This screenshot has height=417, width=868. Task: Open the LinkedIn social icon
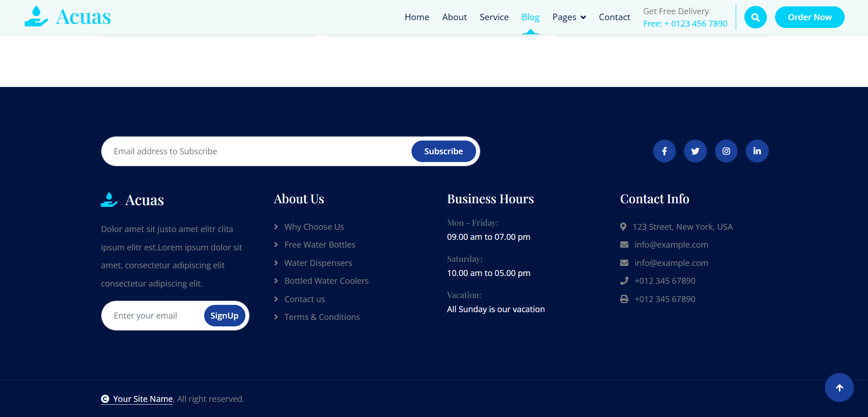(757, 151)
